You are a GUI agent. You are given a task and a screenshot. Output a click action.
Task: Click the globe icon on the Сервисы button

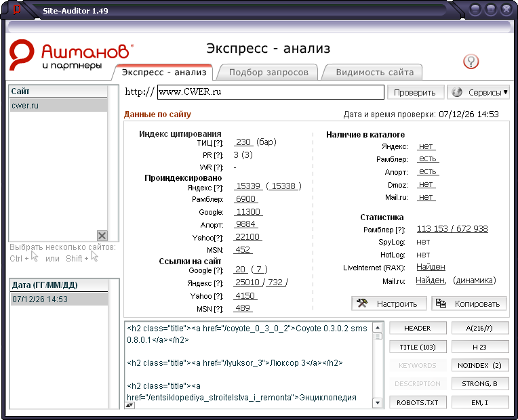pyautogui.click(x=456, y=92)
